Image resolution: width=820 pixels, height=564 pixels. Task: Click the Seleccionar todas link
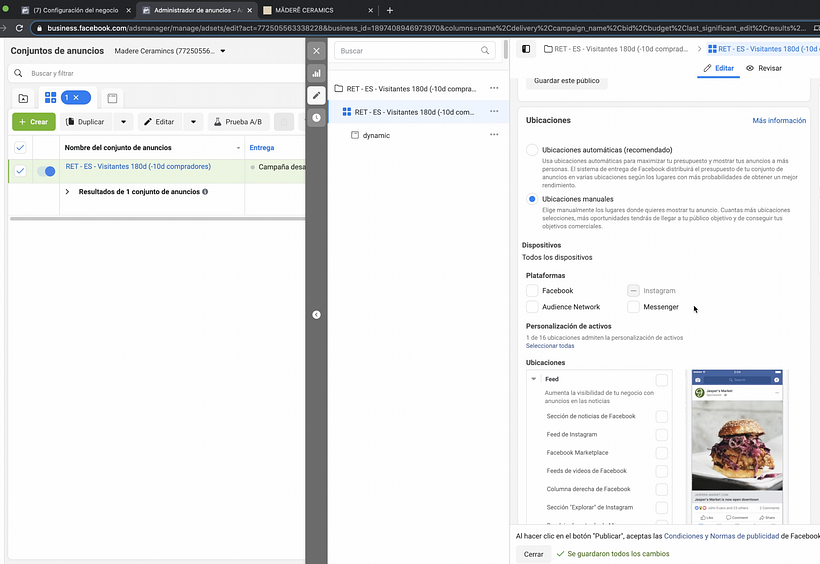pyautogui.click(x=550, y=346)
